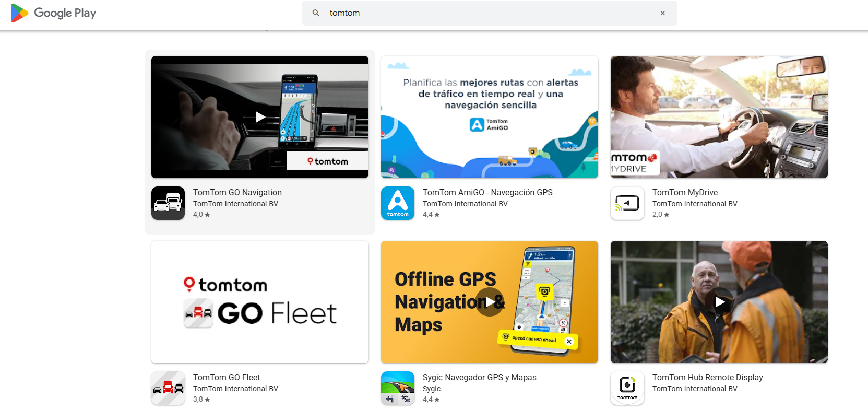The height and width of the screenshot is (409, 868).
Task: Play the TomTom GO Navigation video
Action: point(260,117)
